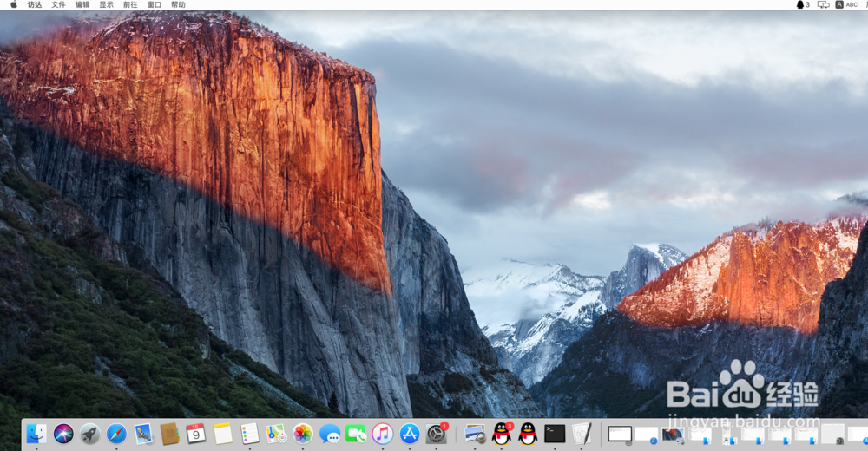Viewport: 868px width, 451px height.
Task: Open Mail eagle stamp icon
Action: click(x=143, y=434)
